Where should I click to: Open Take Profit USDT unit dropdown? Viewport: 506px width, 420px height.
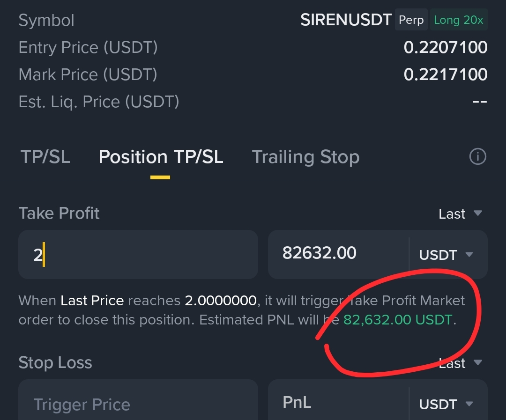[446, 255]
